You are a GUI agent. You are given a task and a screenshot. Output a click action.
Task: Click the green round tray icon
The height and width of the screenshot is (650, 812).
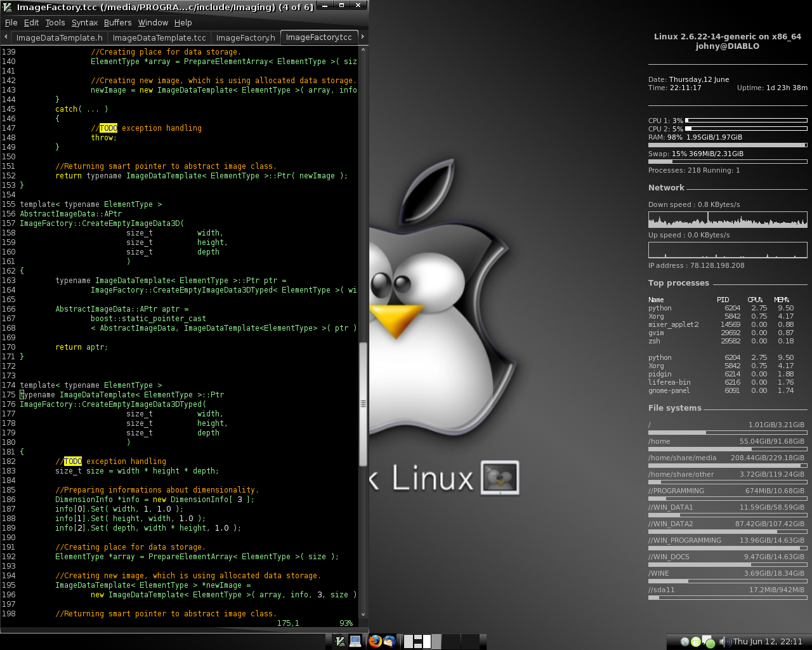click(696, 642)
